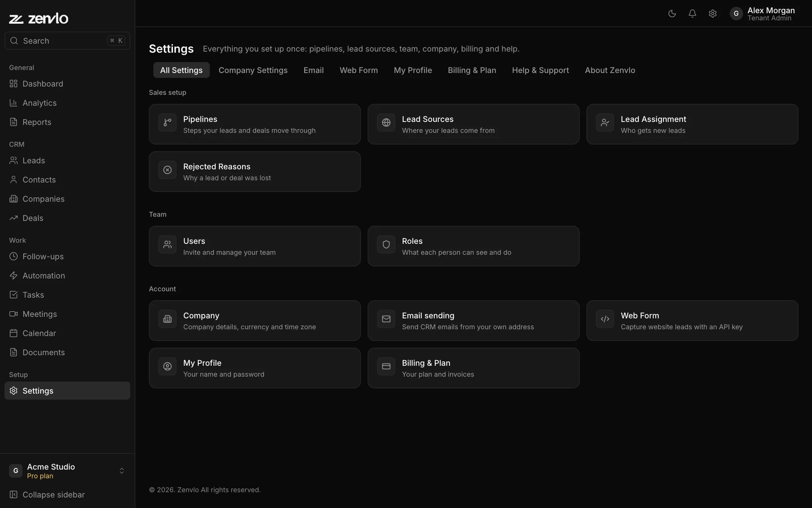Click the Roles shield icon
This screenshot has height=508, width=812.
tap(386, 244)
